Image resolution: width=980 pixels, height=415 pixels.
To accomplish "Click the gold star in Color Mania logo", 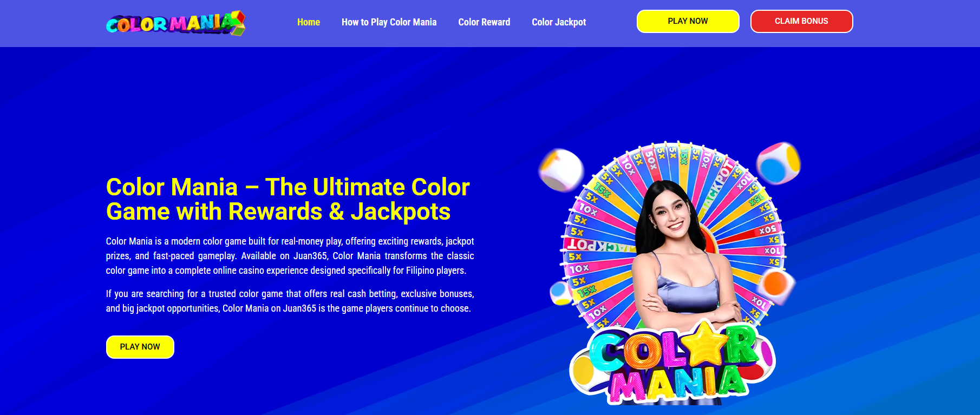I will tap(707, 343).
